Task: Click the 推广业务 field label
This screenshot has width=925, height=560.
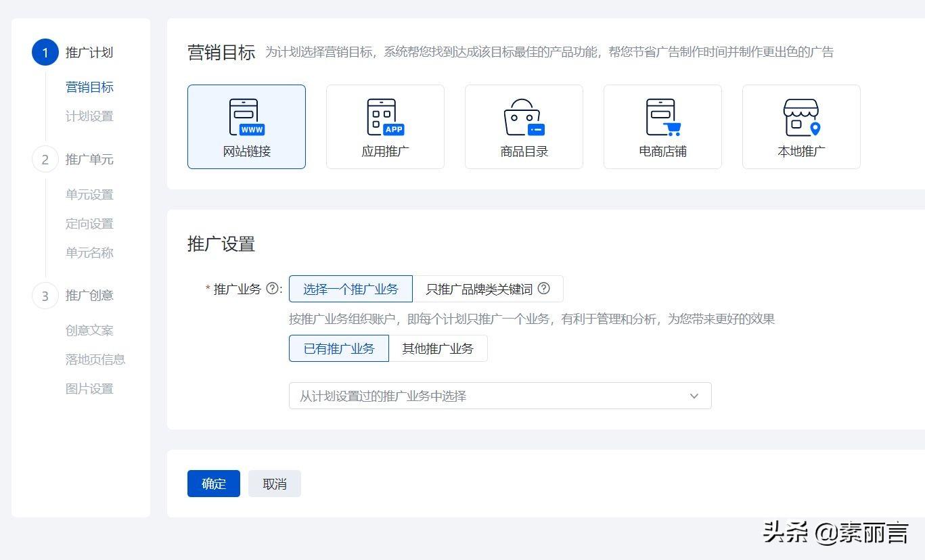Action: coord(237,289)
